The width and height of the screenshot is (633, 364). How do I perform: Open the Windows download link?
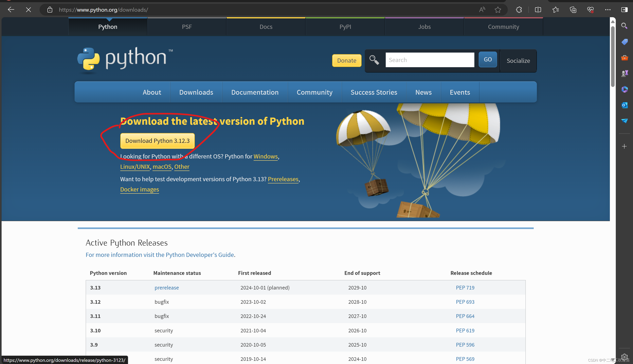[265, 156]
